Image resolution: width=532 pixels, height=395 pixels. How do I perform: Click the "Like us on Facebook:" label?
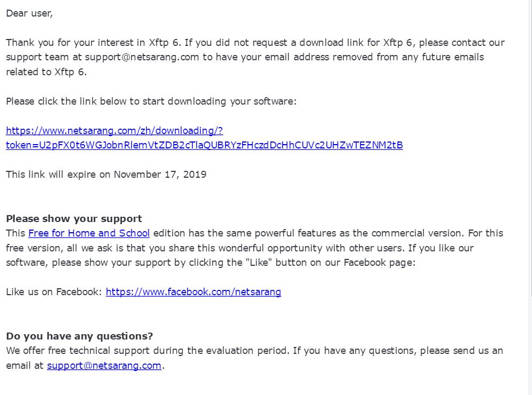(x=54, y=292)
